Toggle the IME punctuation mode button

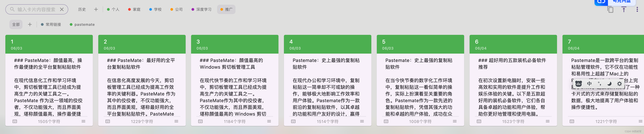coord(599,84)
